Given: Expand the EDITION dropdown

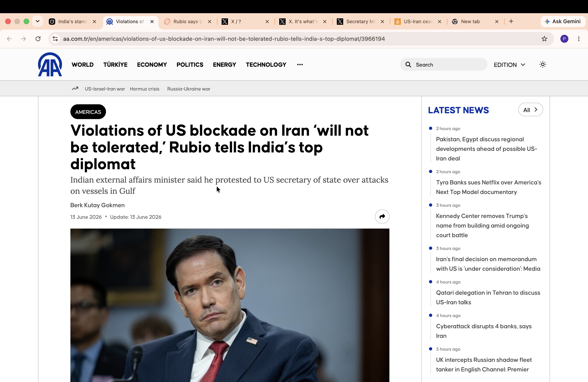Looking at the screenshot, I should 509,65.
